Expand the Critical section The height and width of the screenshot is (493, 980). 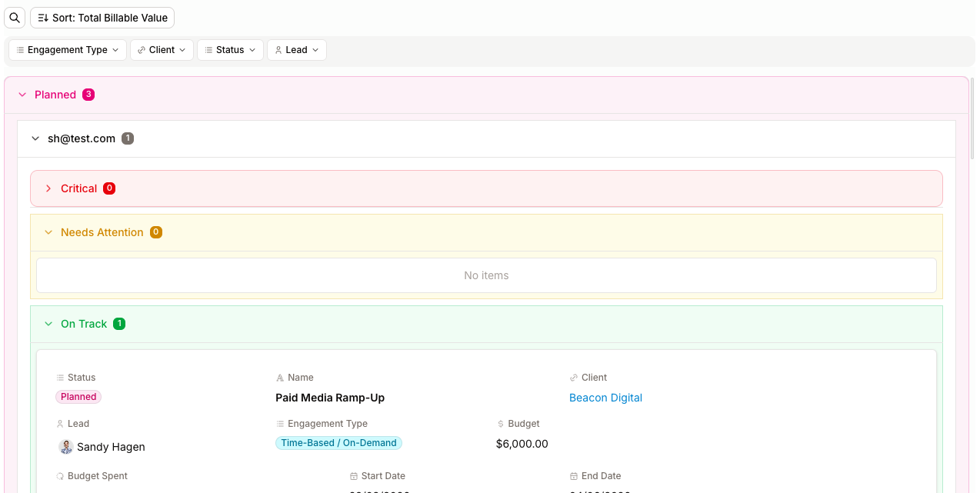pos(48,188)
